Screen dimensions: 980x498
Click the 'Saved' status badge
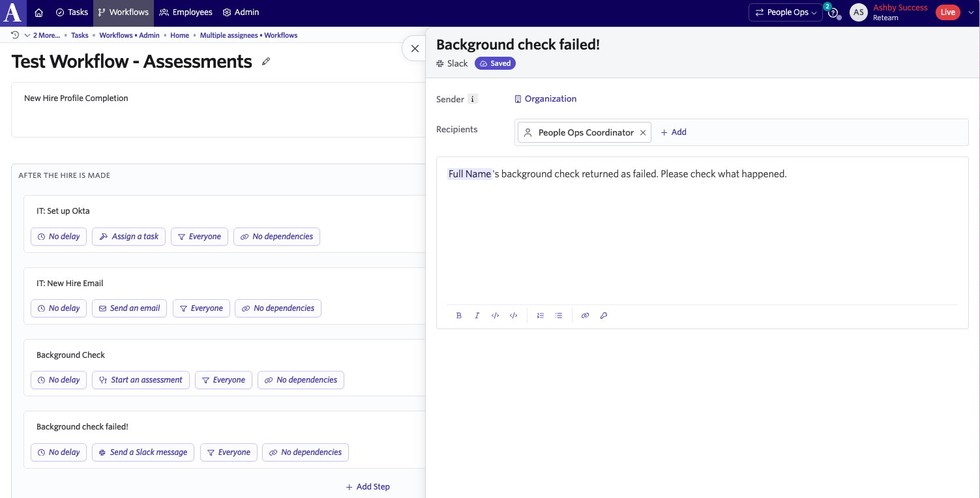(496, 63)
